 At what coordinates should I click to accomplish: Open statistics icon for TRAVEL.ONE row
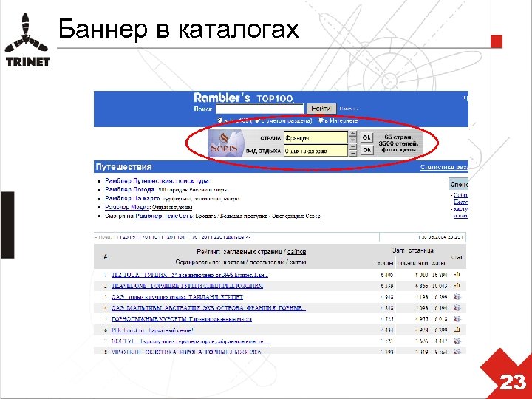click(457, 285)
